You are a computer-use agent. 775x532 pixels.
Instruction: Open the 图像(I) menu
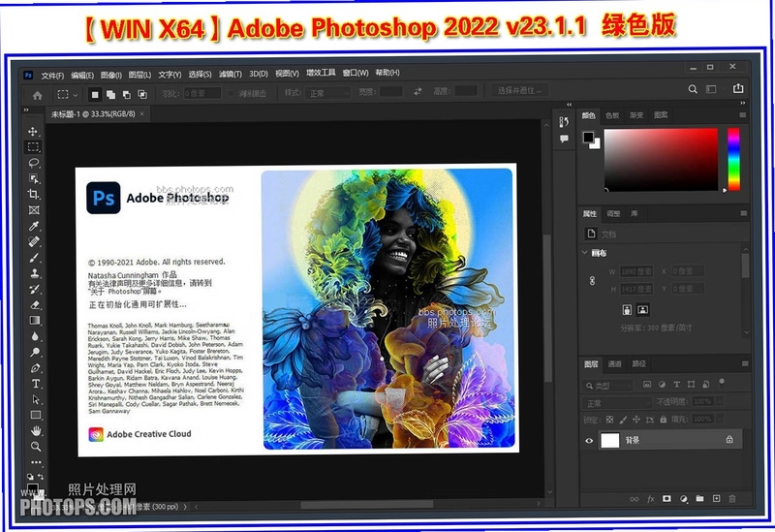pos(110,75)
